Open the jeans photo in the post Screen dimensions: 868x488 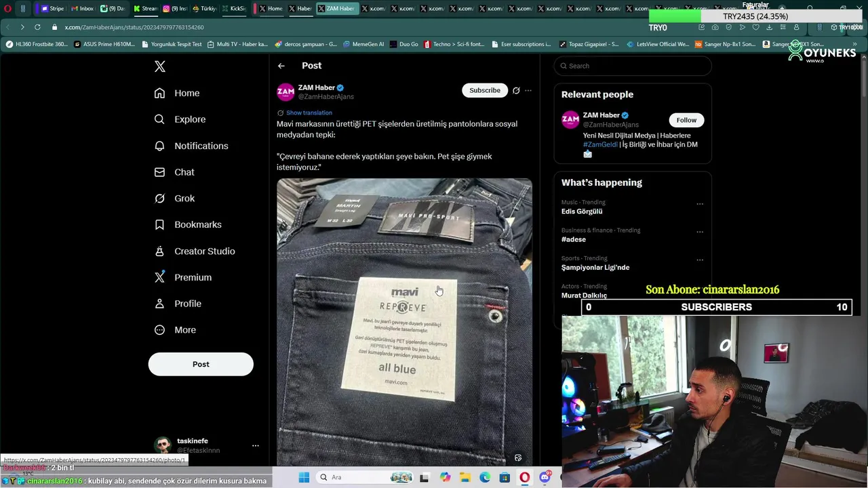click(404, 322)
